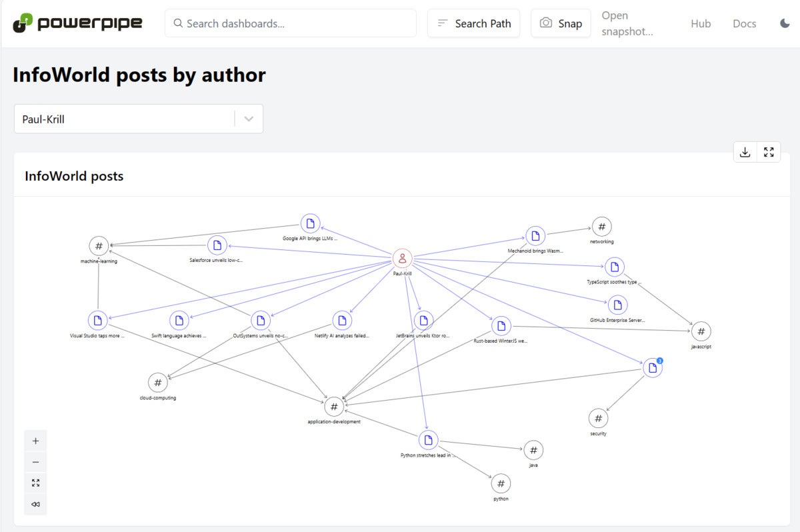
Task: Open the Hub link
Action: 701,23
